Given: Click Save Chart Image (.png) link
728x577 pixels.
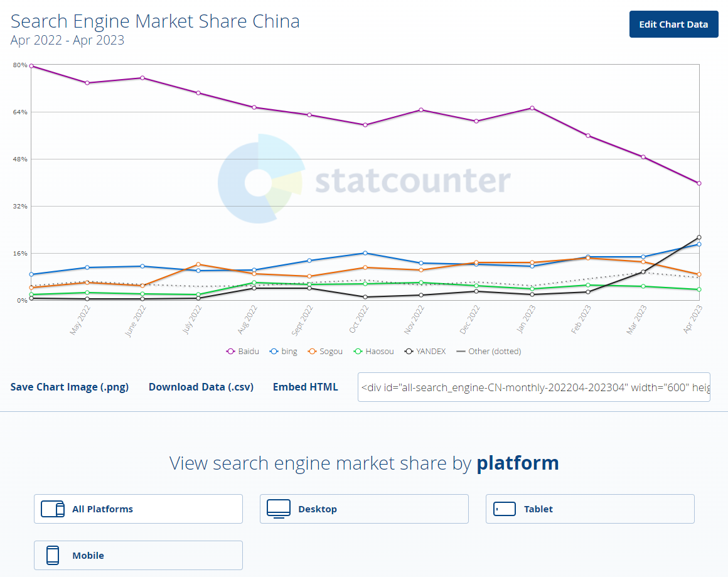Looking at the screenshot, I should coord(70,387).
